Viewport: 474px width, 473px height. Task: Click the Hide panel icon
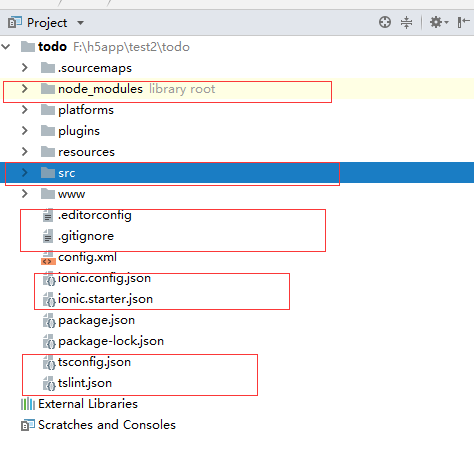(x=463, y=22)
